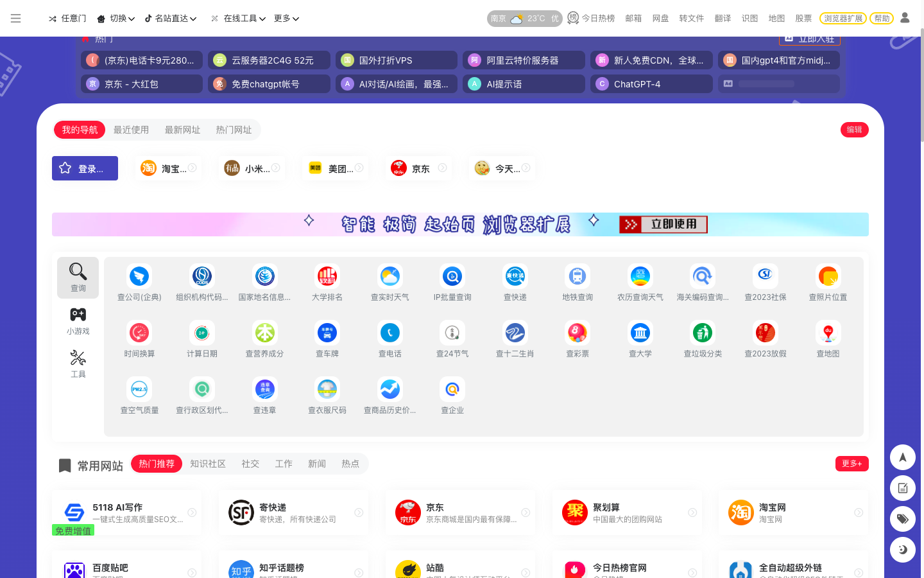The width and height of the screenshot is (924, 578).
Task: Click the 编辑 button to edit navigation
Action: tap(854, 129)
